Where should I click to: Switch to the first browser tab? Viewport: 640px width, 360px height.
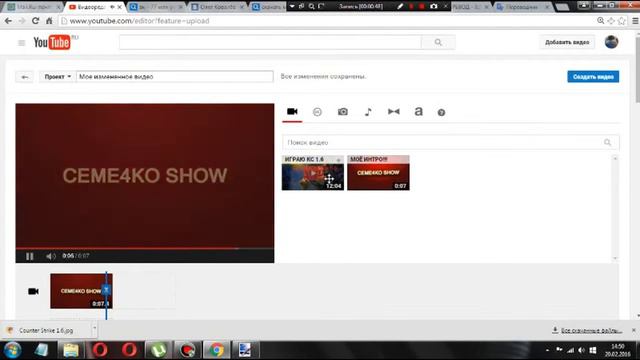[x=33, y=7]
